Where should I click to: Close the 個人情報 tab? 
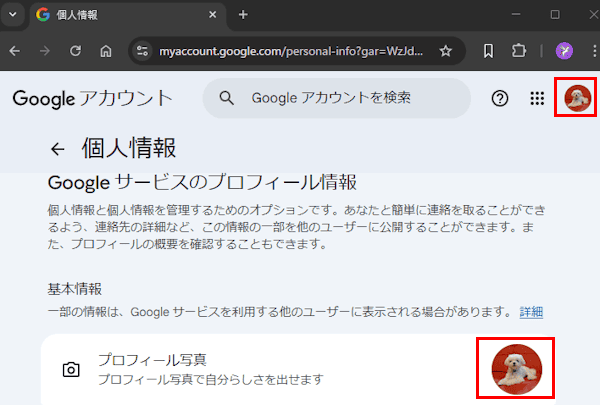[x=213, y=15]
